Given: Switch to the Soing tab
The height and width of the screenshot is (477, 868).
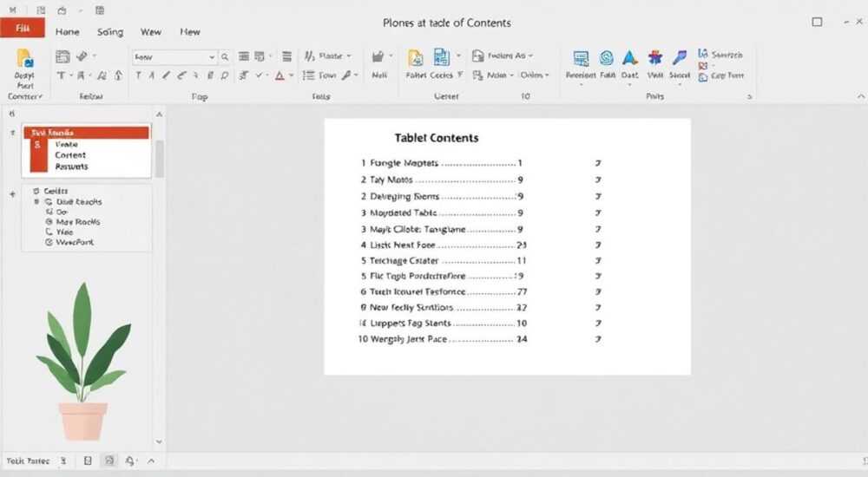Looking at the screenshot, I should 110,32.
